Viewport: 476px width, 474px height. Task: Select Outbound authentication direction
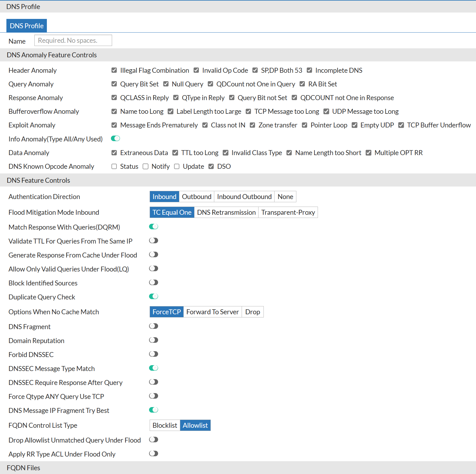pos(196,196)
